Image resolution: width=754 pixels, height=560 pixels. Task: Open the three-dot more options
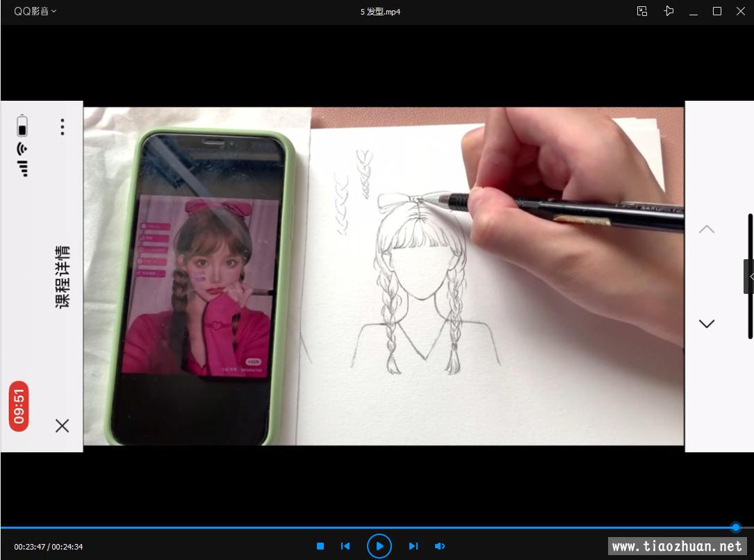tap(62, 126)
